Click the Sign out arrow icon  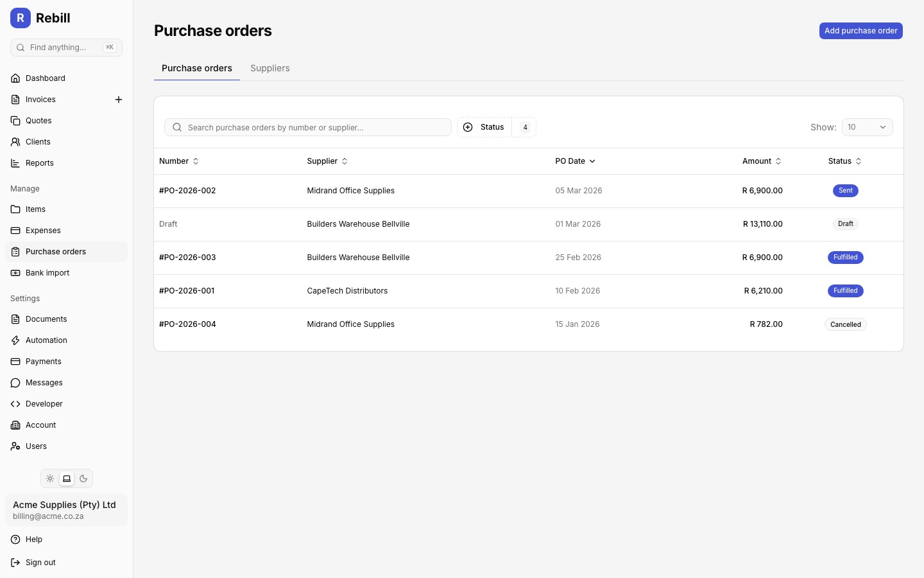15,563
